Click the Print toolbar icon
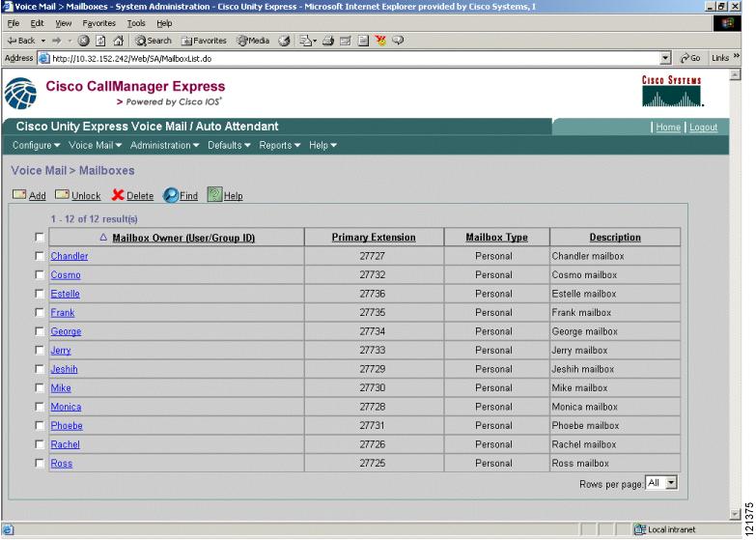 328,41
